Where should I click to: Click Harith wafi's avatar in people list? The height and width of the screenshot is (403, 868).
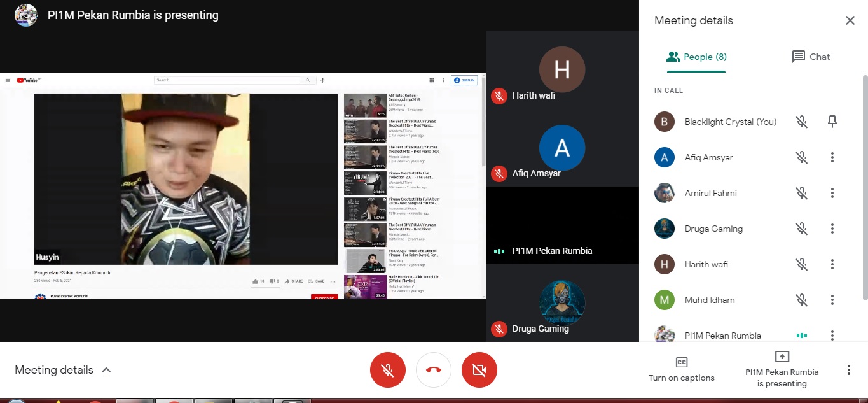click(x=665, y=264)
